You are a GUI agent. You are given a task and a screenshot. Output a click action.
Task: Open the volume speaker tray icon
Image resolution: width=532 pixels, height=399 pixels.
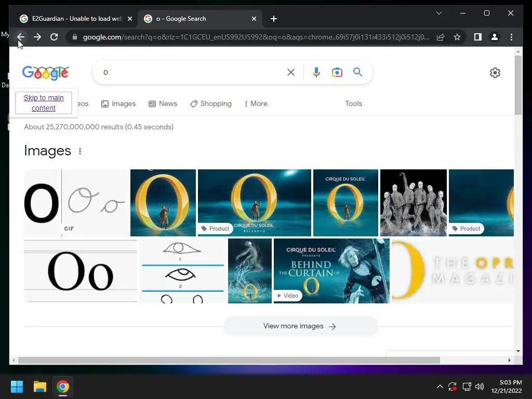(x=480, y=387)
